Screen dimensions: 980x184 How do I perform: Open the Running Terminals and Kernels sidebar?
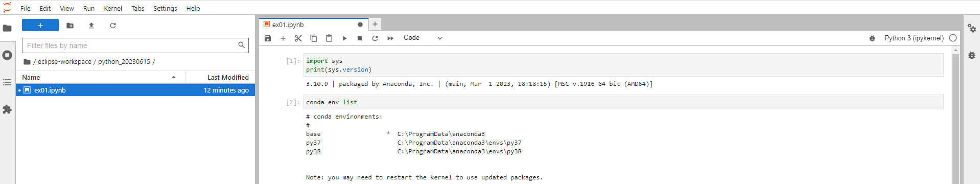[7, 55]
